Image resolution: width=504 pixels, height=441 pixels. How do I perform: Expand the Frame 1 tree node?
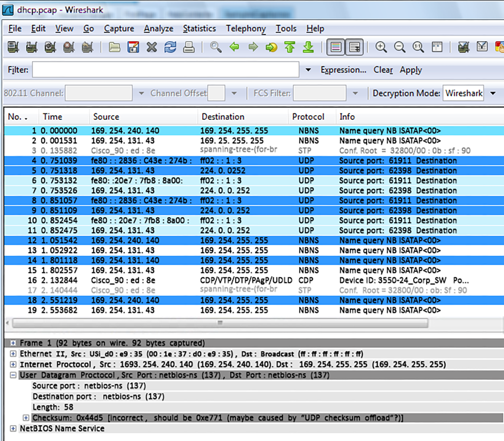click(x=13, y=343)
